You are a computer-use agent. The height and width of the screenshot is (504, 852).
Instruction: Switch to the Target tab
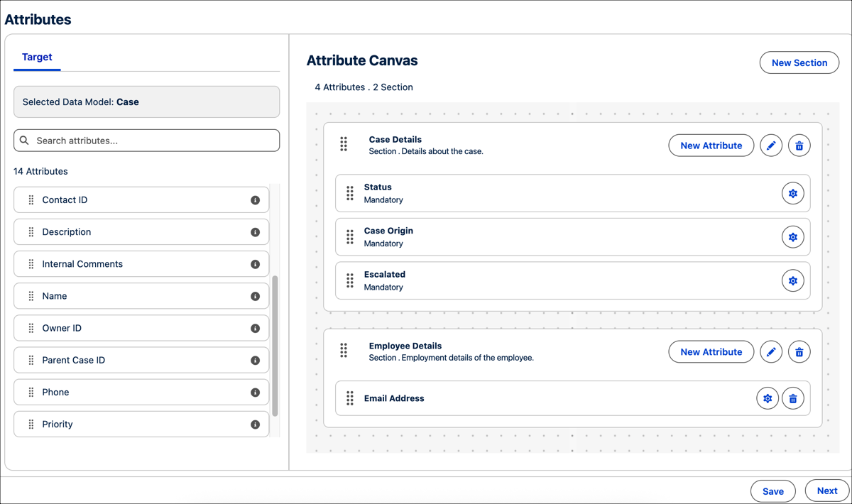37,57
